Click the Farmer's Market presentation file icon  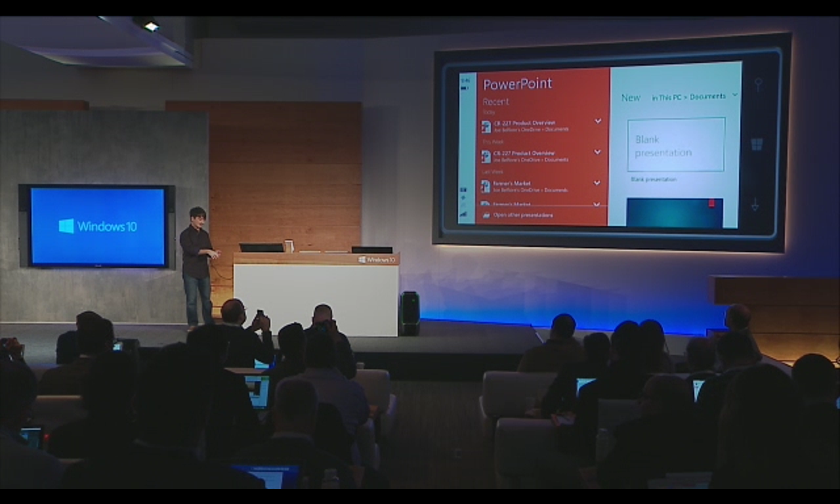486,186
